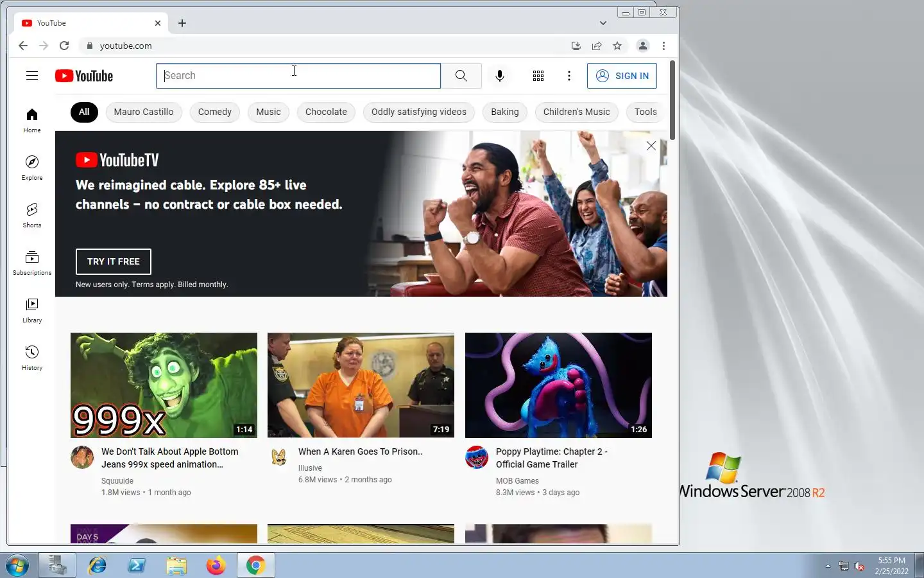Bookmark this page with star icon
This screenshot has height=578, width=924.
(x=617, y=46)
